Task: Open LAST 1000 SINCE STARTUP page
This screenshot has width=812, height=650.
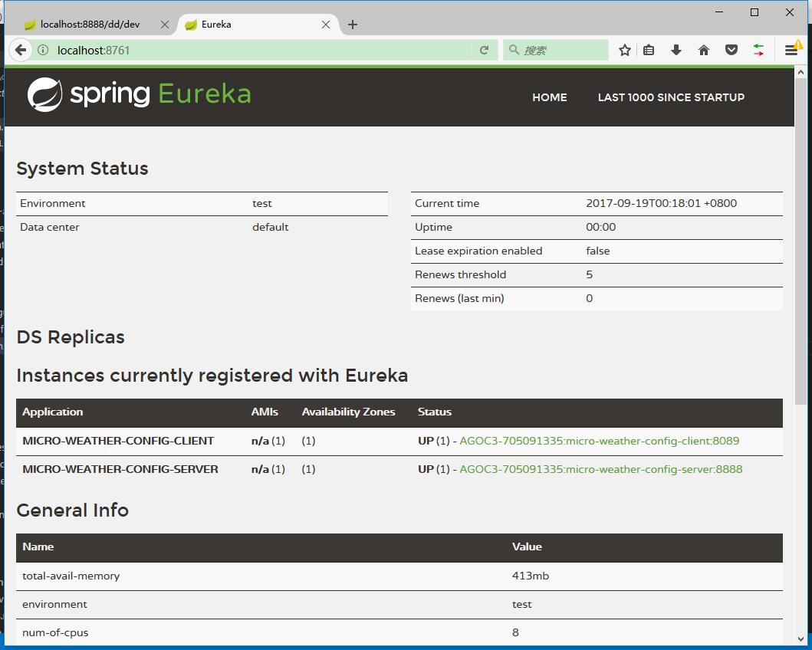Action: pyautogui.click(x=671, y=97)
